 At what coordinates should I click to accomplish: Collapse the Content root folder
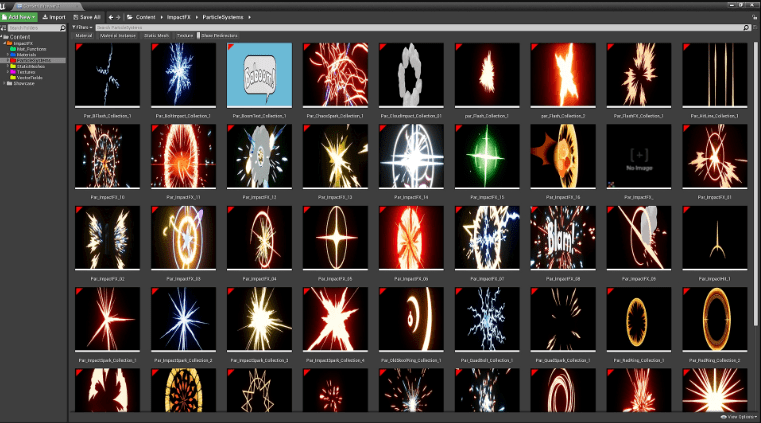tap(2, 37)
